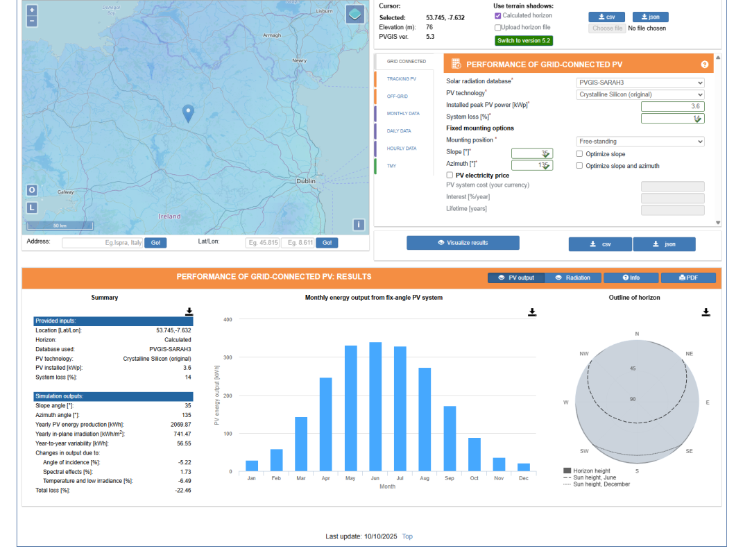Click the Top link in footer
Screen dimensions: 752x560
point(407,536)
